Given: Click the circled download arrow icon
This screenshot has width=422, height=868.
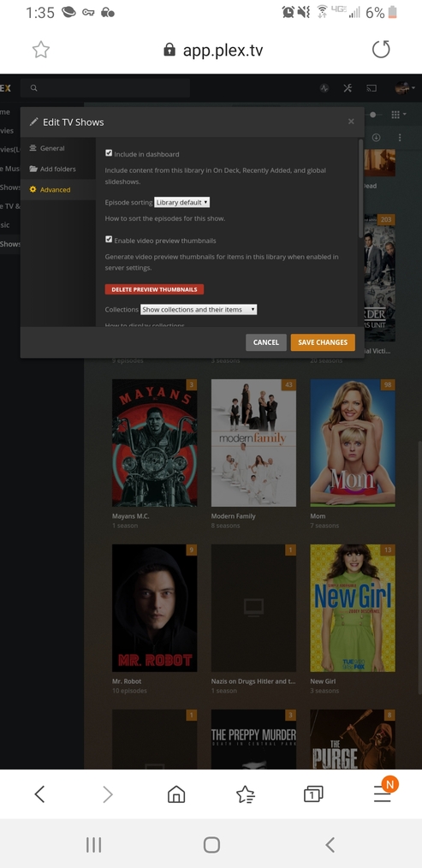Looking at the screenshot, I should point(376,137).
